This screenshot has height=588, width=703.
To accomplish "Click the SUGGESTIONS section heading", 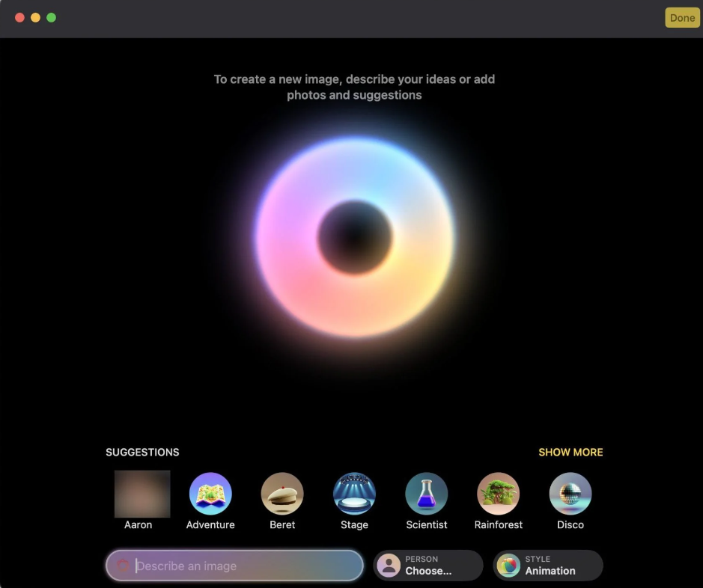I will [x=142, y=452].
